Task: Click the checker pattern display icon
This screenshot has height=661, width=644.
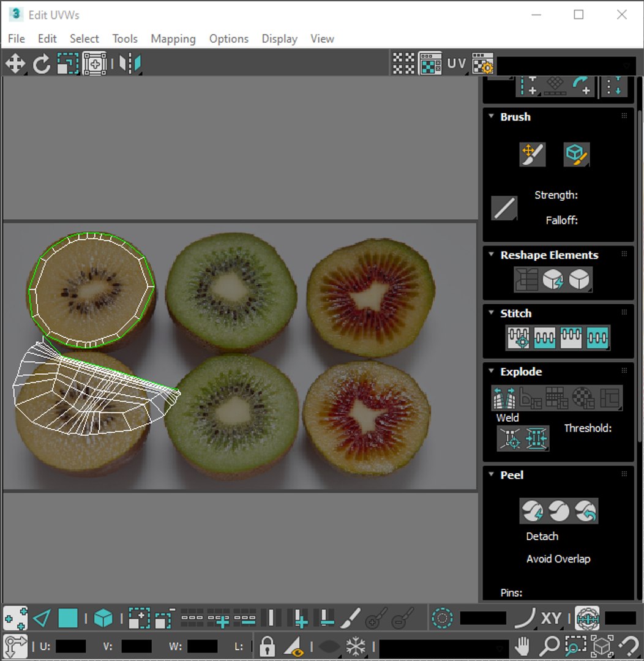Action: (403, 64)
